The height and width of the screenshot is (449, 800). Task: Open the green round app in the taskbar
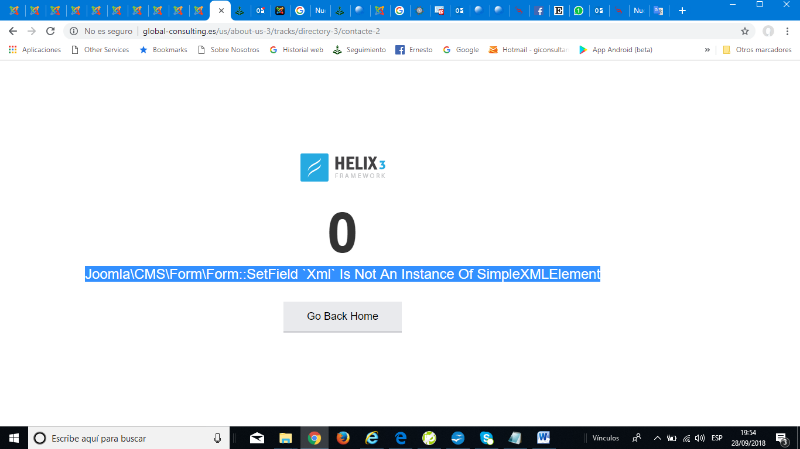click(429, 438)
